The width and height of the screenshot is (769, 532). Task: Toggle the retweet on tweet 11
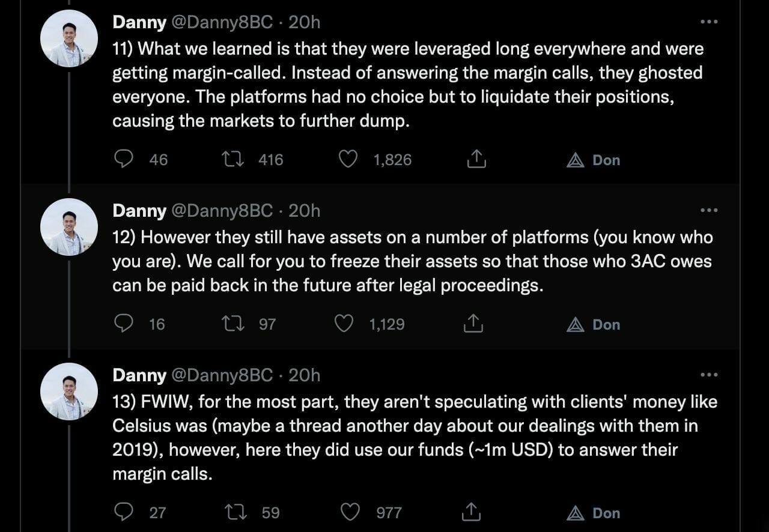[234, 159]
